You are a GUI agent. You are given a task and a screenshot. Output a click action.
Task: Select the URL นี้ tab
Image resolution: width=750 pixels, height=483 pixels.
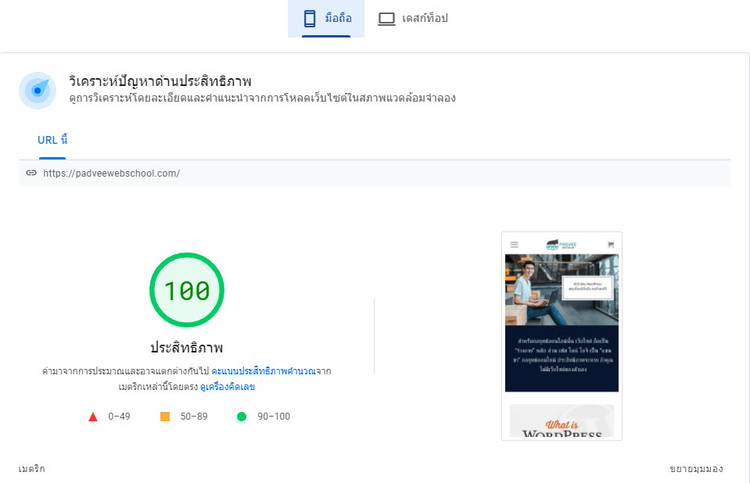pos(53,140)
